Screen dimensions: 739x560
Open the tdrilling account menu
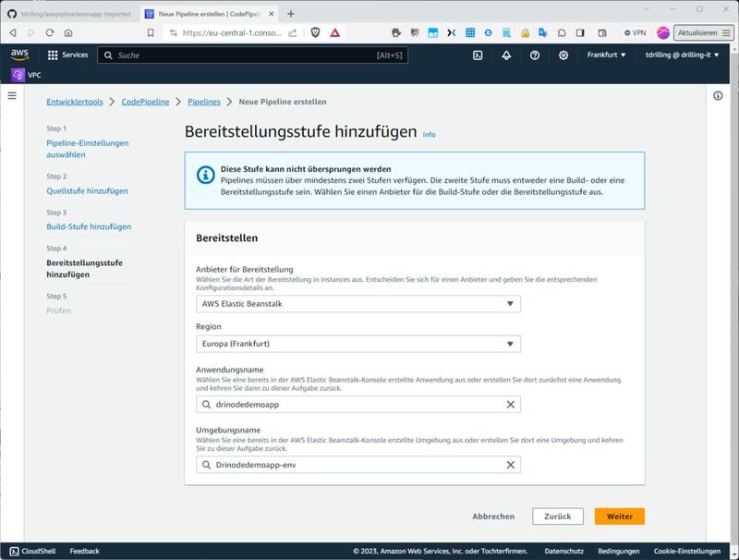[x=682, y=55]
